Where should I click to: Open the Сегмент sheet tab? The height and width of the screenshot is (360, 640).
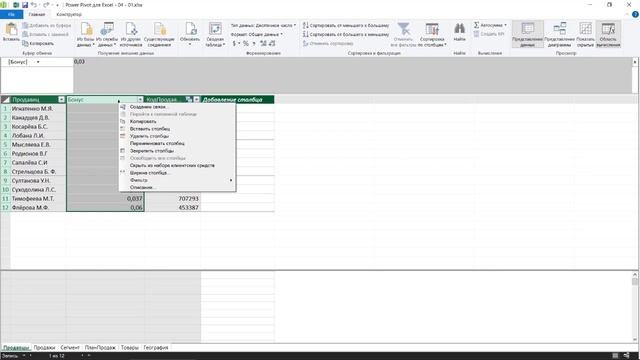(70, 348)
